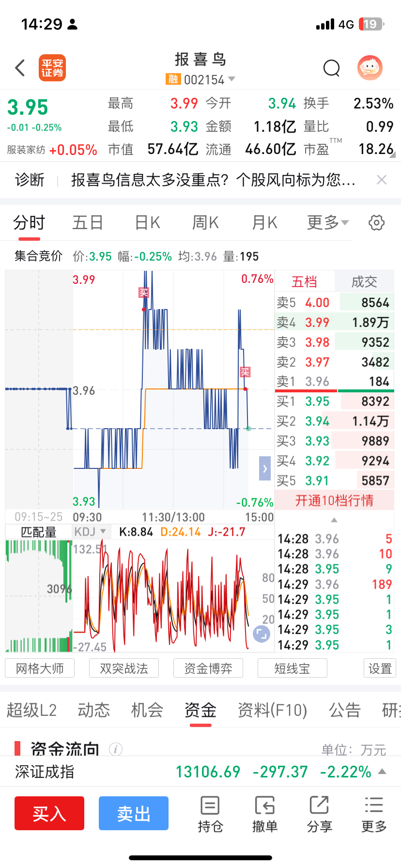The width and height of the screenshot is (401, 868).
Task: Tap the 集合竞价 label
Action: tap(38, 256)
